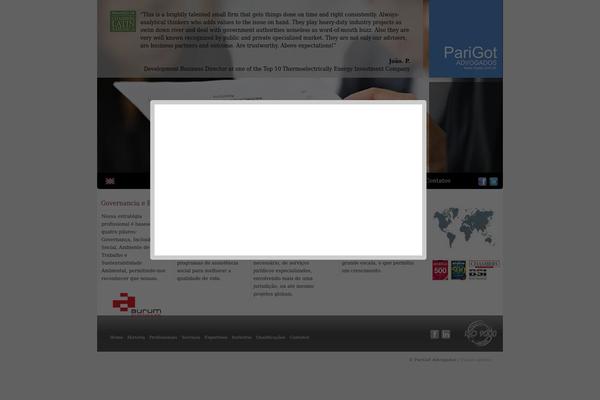Viewport: 600px width, 400px height.
Task: Click the dark Análise 500 badge
Action: click(x=458, y=270)
